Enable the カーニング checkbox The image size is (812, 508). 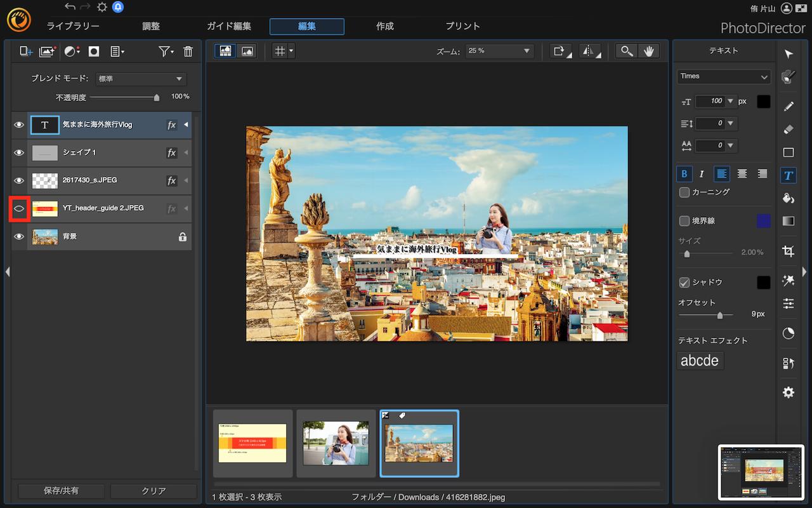tap(684, 192)
